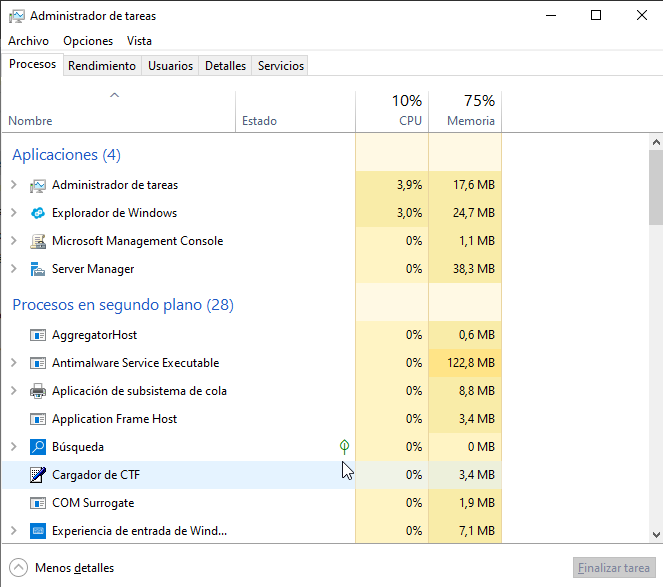Click the Microsoft Management Console icon
The height and width of the screenshot is (587, 663).
click(x=38, y=241)
